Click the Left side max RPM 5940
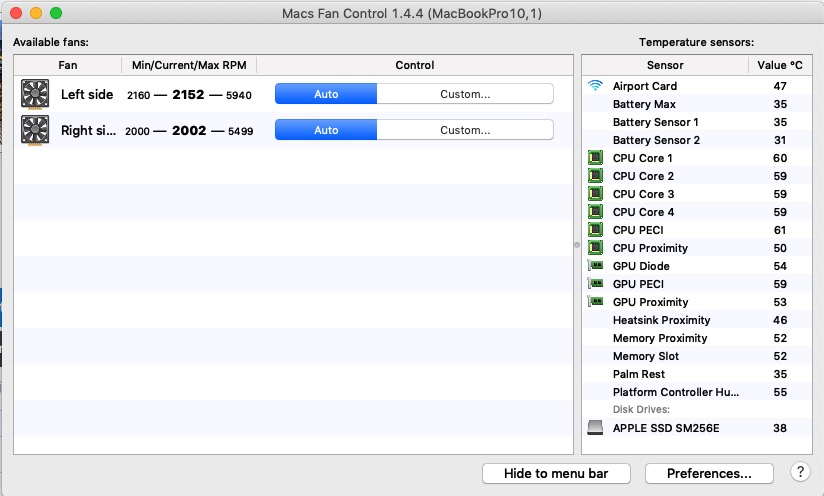This screenshot has width=824, height=496. pos(239,95)
